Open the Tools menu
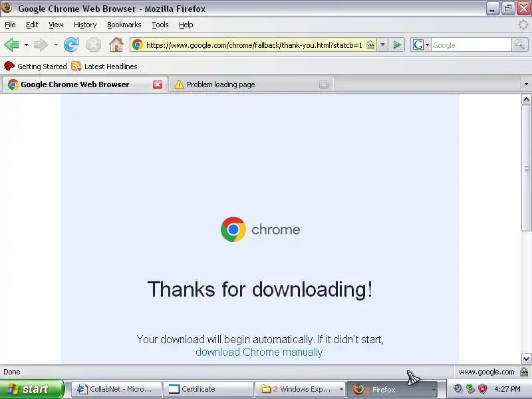 160,25
